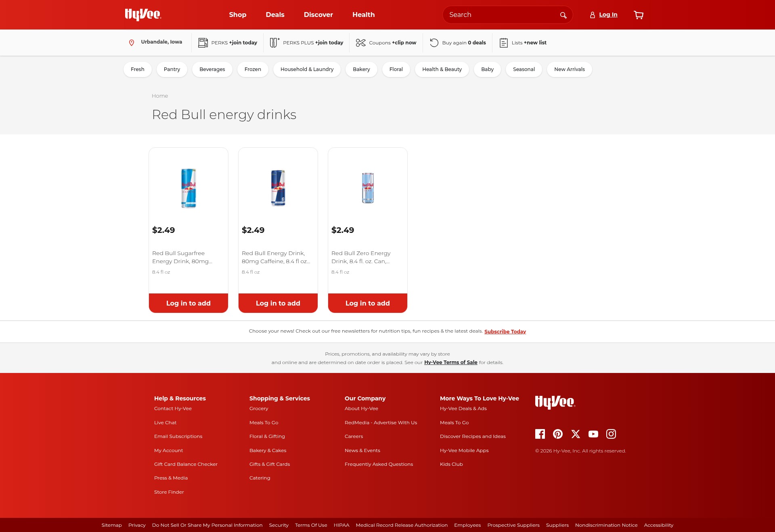Open the Discover menu

click(x=318, y=15)
